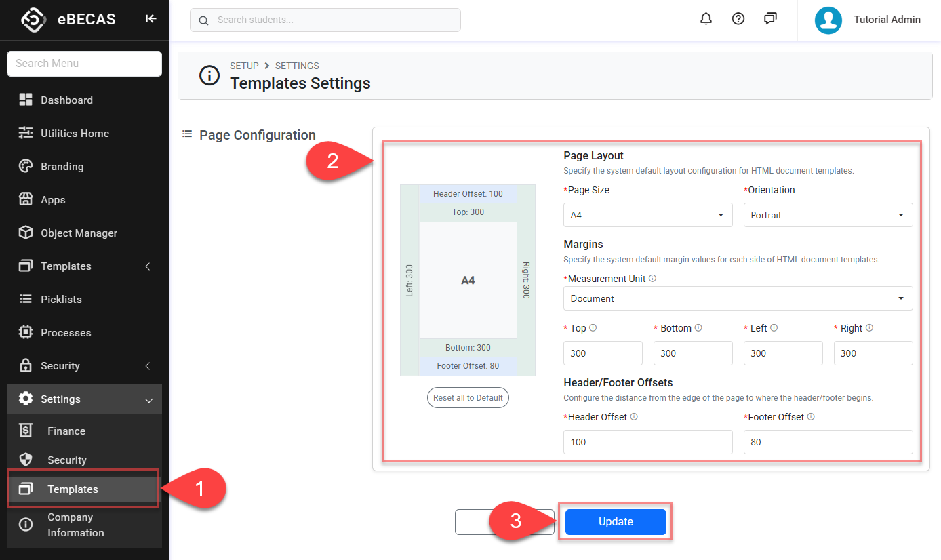Open the chat messages icon
The width and height of the screenshot is (941, 560).
pos(770,19)
